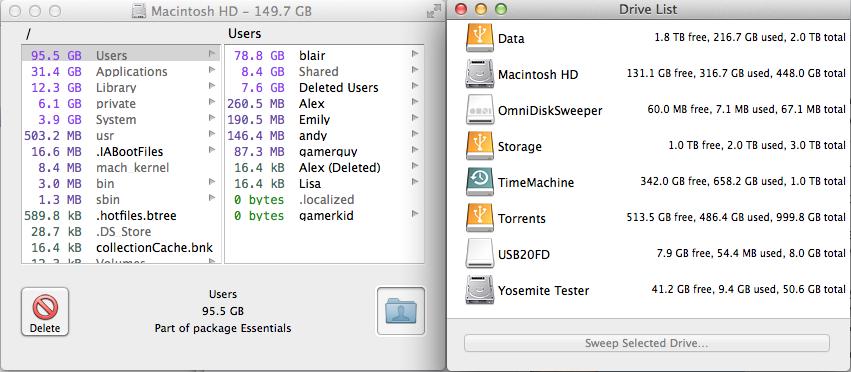Select the gamerguy user folder
This screenshot has height=372, width=851.
tap(324, 152)
